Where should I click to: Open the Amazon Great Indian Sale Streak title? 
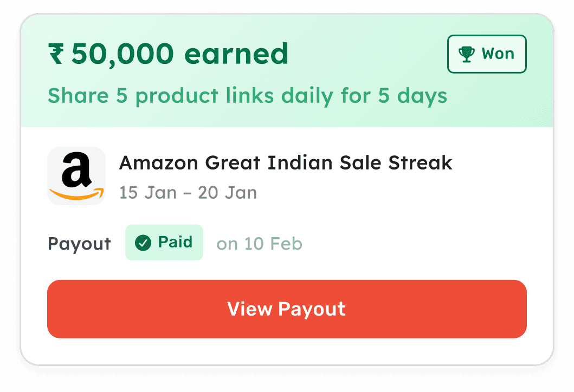pos(286,162)
